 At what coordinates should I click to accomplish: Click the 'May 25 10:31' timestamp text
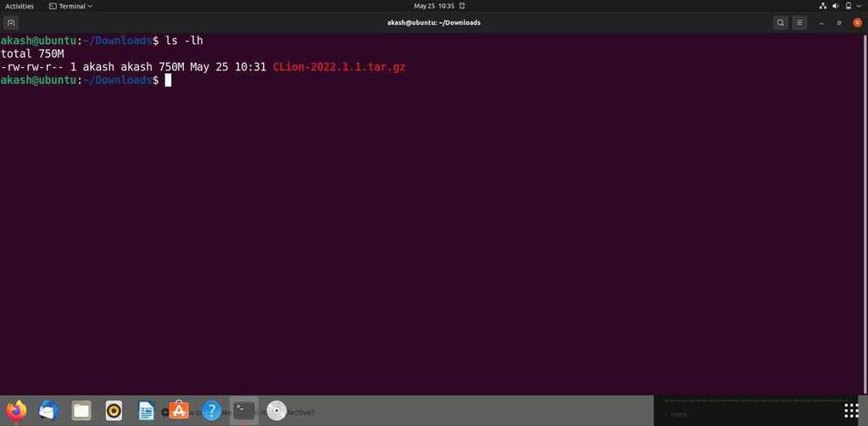point(229,67)
